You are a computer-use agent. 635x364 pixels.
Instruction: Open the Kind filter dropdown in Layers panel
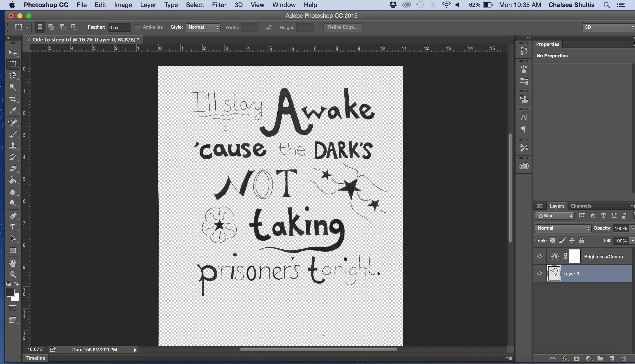[554, 215]
